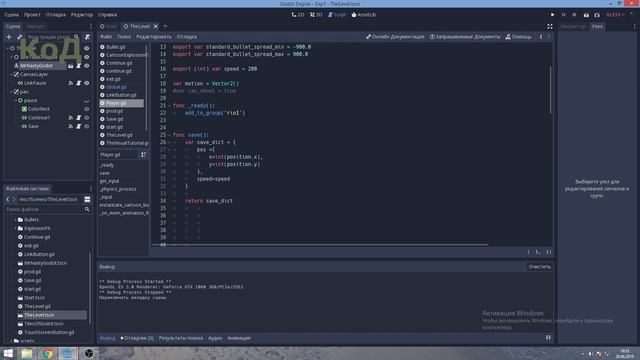The height and width of the screenshot is (360, 640).
Task: Open the AssetLib workspace
Action: pos(364,15)
